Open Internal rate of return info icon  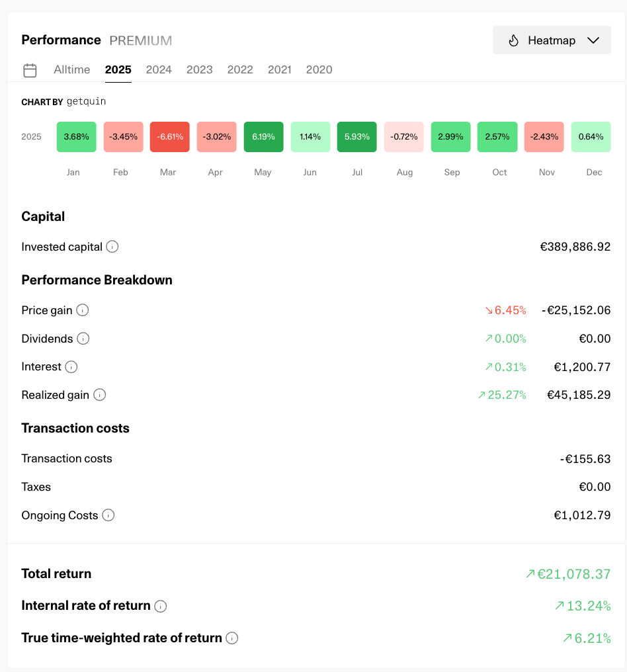[x=161, y=606]
